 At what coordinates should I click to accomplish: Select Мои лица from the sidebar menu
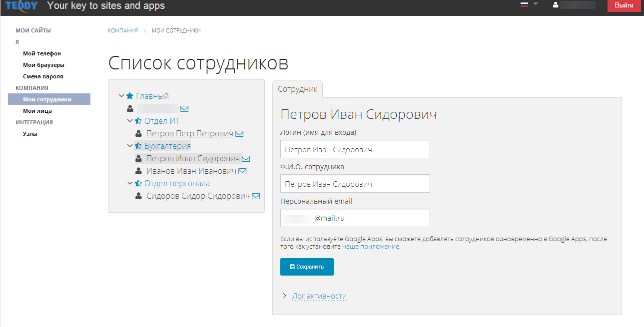click(37, 111)
